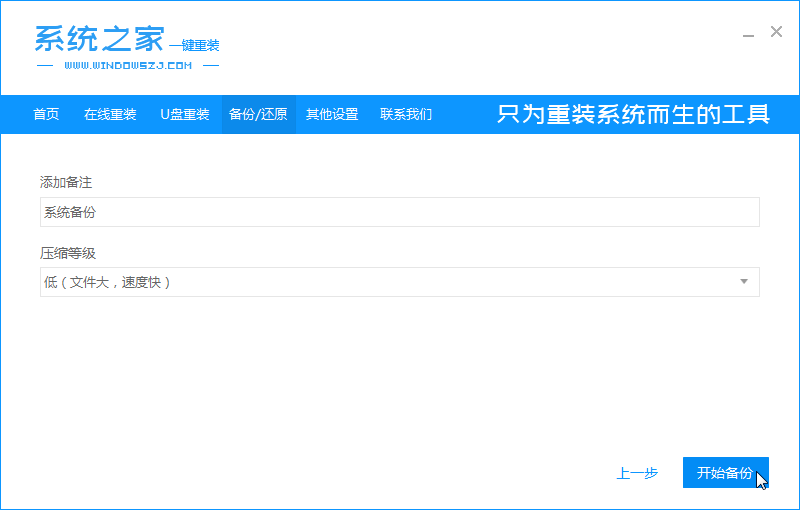Switch to the 在线重装 tab
The width and height of the screenshot is (800, 510).
coord(110,114)
